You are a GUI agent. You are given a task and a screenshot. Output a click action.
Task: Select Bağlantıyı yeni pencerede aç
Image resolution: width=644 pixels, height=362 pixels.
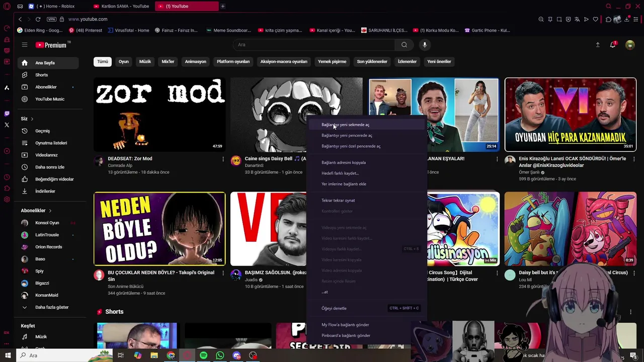tap(366, 135)
